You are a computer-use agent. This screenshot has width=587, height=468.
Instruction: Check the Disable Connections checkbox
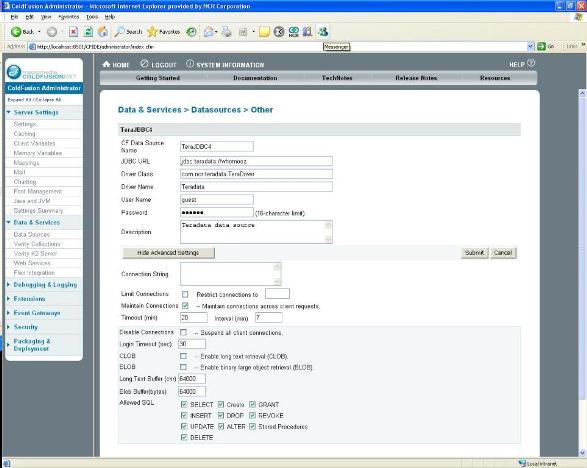183,332
